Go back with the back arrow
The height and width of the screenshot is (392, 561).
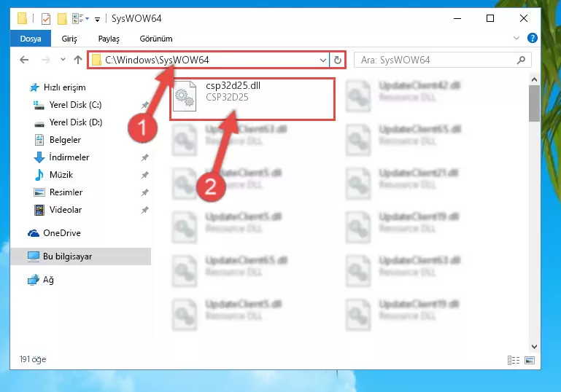pyautogui.click(x=24, y=60)
